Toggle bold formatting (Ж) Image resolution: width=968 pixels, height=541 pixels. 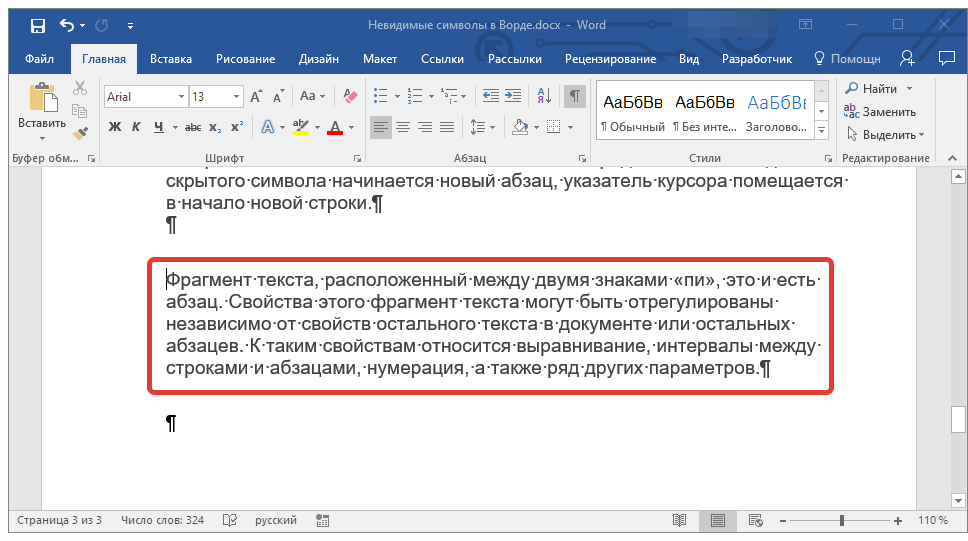(x=114, y=127)
